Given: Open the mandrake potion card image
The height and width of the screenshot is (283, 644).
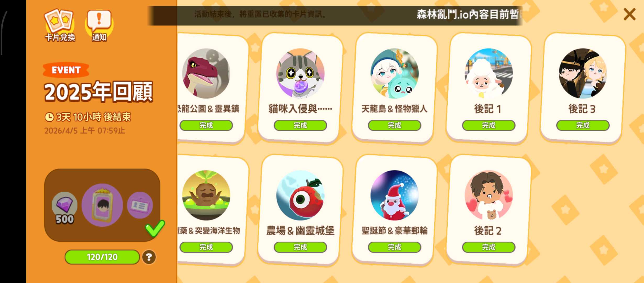Looking at the screenshot, I should 206,195.
